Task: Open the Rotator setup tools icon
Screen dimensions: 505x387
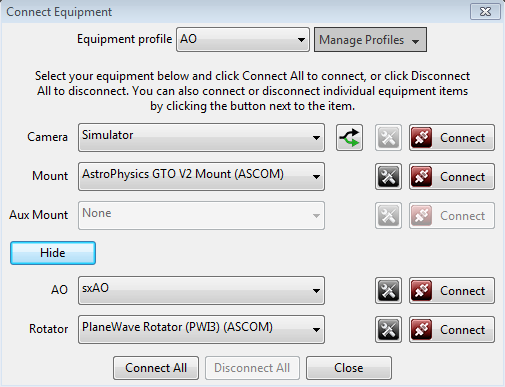Action: click(x=388, y=330)
